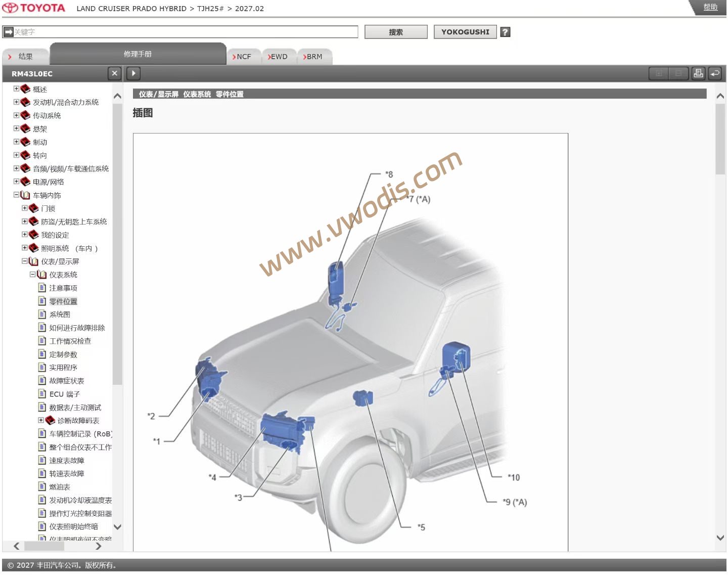
Task: Click the print icon in toolbar
Action: click(x=698, y=73)
